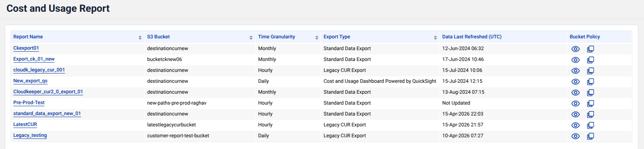The image size is (644, 149).
Task: Click the Bucket Policy column header
Action: (585, 37)
